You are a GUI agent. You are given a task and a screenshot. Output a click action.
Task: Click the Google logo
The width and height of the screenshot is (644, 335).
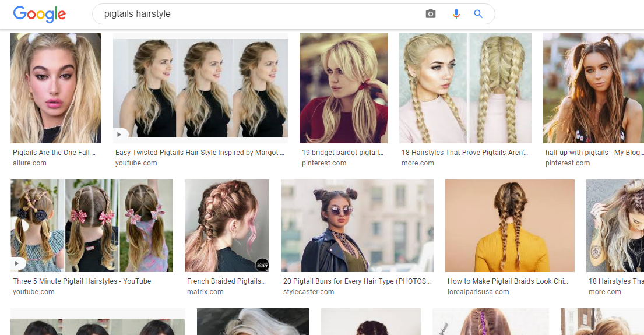[40, 14]
